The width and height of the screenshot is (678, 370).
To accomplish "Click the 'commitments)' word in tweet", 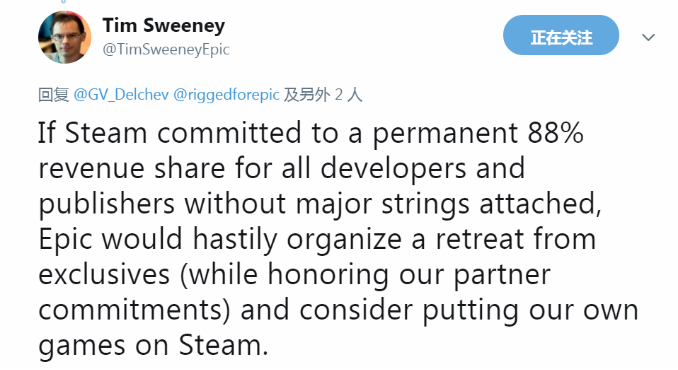I will [x=134, y=310].
